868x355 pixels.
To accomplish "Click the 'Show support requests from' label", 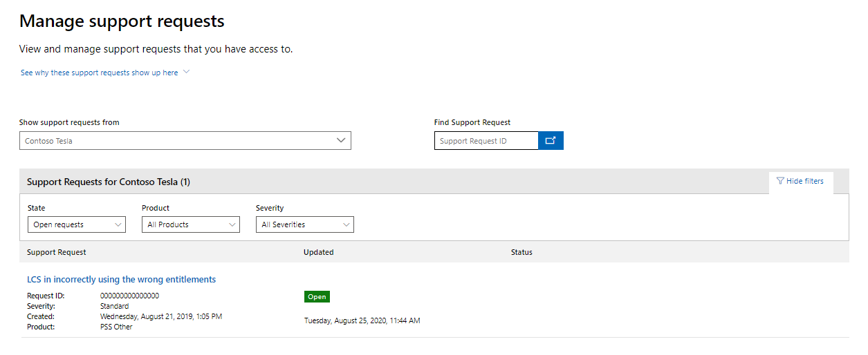I will click(69, 122).
